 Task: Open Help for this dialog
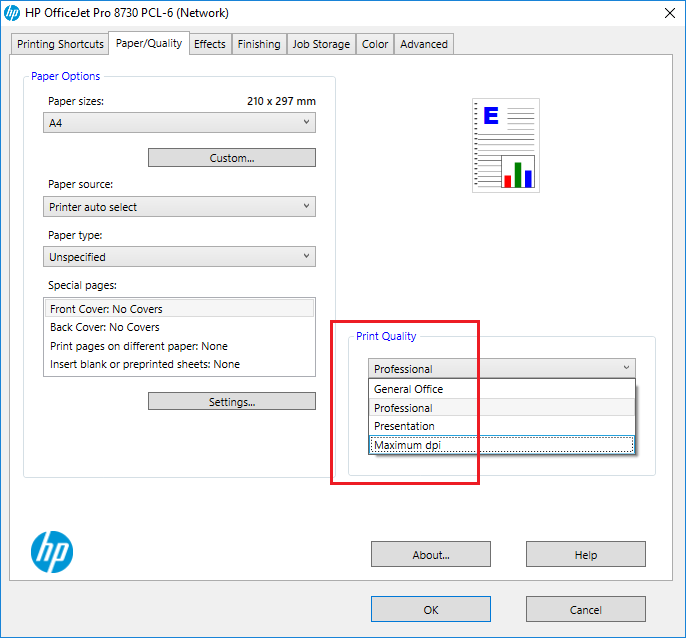[x=586, y=554]
